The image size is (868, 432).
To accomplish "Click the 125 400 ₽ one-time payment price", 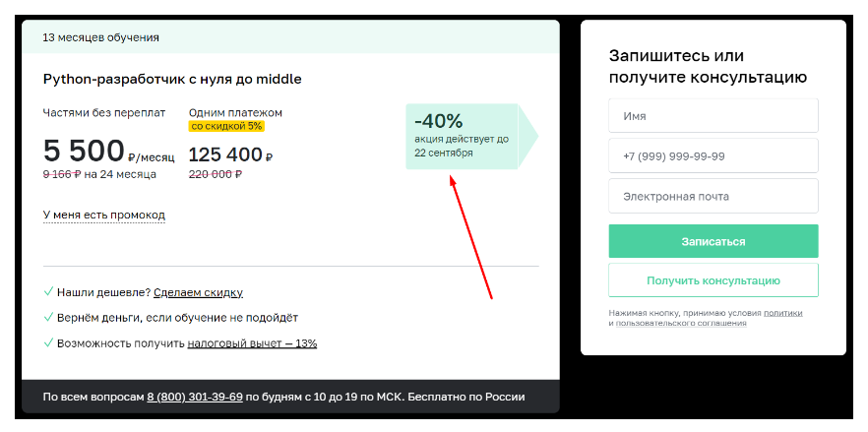I will [x=230, y=154].
